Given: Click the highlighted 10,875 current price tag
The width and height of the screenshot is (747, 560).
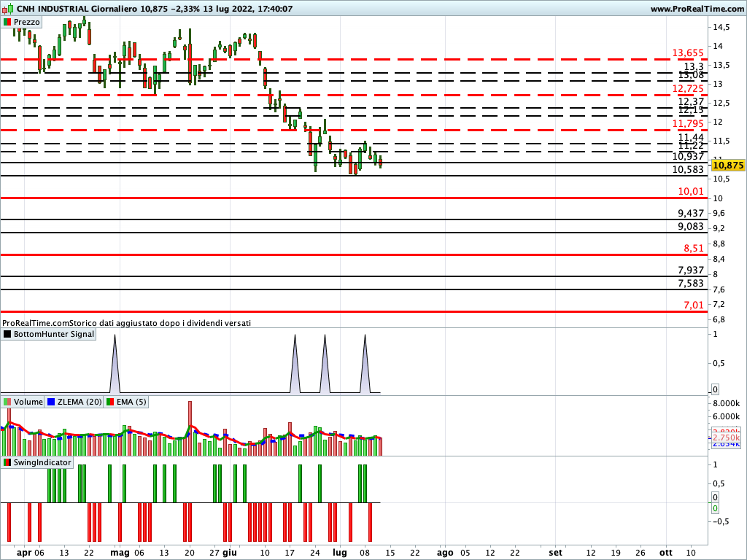Looking at the screenshot, I should [x=727, y=166].
